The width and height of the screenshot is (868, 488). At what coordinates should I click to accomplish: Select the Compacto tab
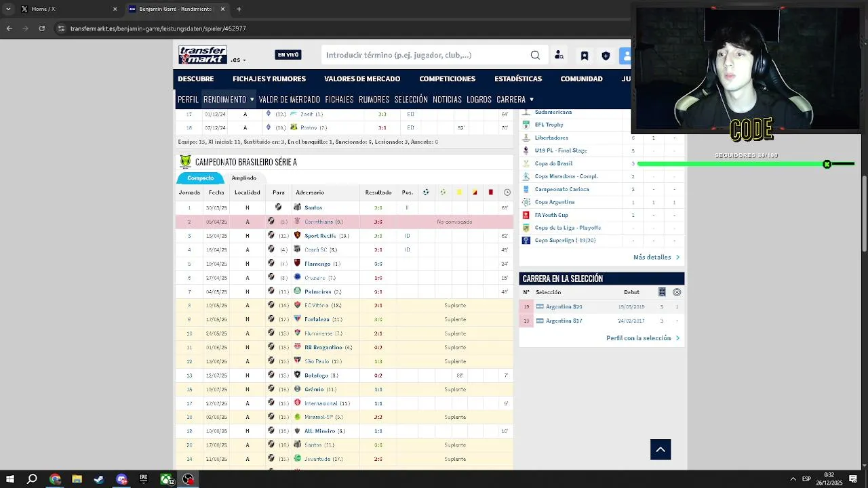(x=200, y=178)
